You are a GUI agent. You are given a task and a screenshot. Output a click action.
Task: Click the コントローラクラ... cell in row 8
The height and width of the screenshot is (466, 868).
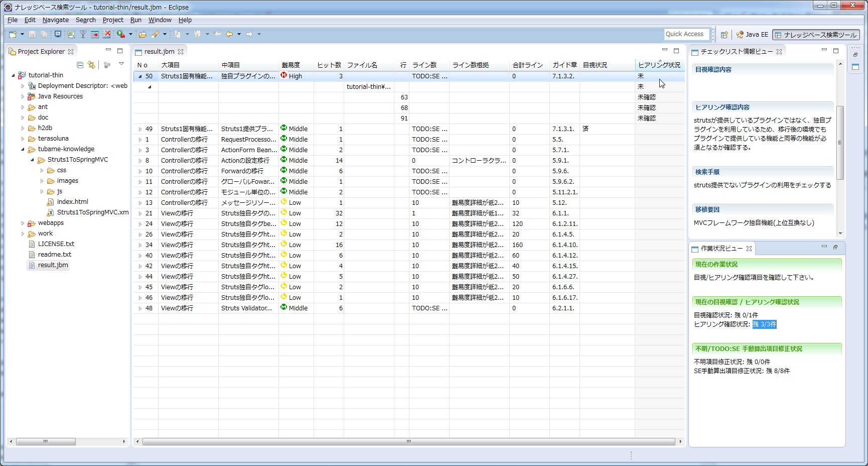point(479,161)
